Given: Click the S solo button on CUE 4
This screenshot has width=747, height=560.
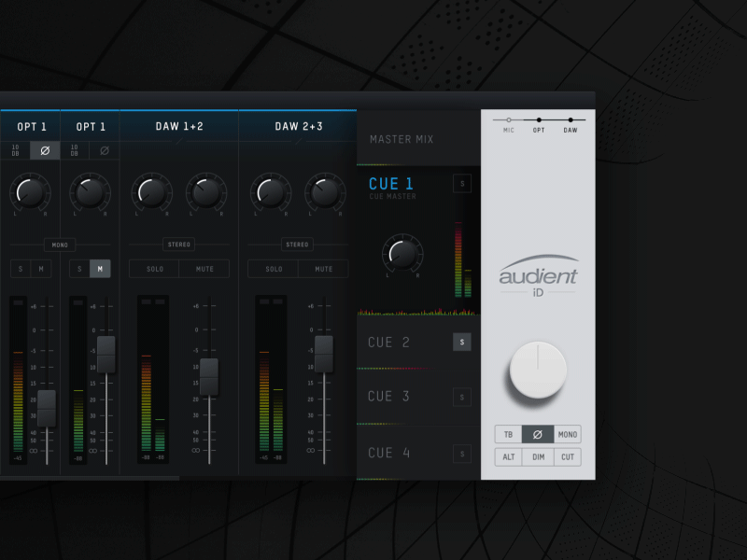Looking at the screenshot, I should [462, 454].
